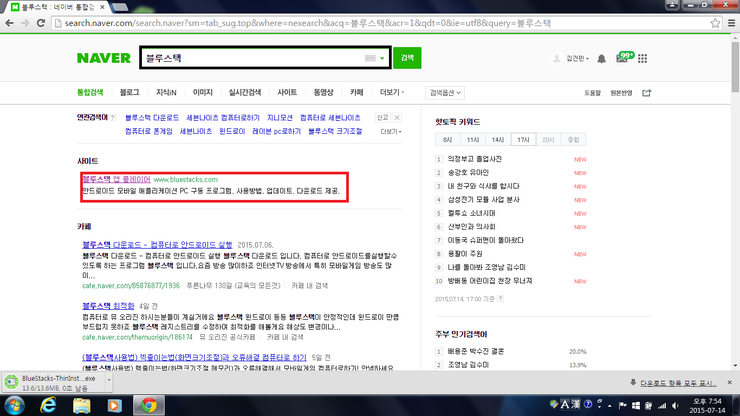Click the page vertical scrollbar thumb
Image resolution: width=740 pixels, height=416 pixels.
tap(735, 67)
